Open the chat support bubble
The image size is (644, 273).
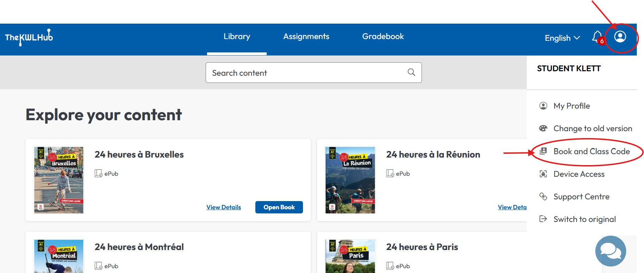tap(610, 251)
